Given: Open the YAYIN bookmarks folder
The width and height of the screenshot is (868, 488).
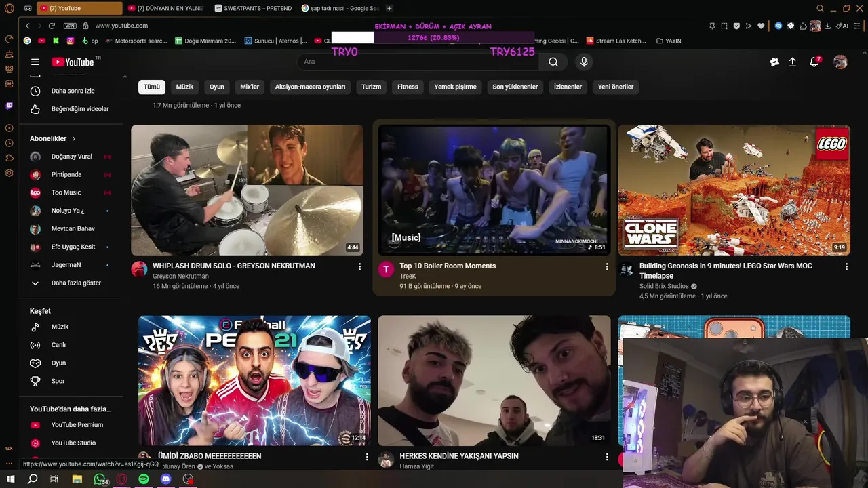Looking at the screenshot, I should click(669, 41).
